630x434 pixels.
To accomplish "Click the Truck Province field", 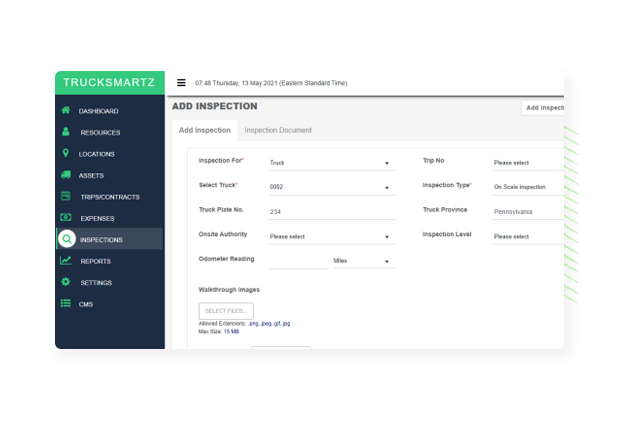I will tap(528, 212).
